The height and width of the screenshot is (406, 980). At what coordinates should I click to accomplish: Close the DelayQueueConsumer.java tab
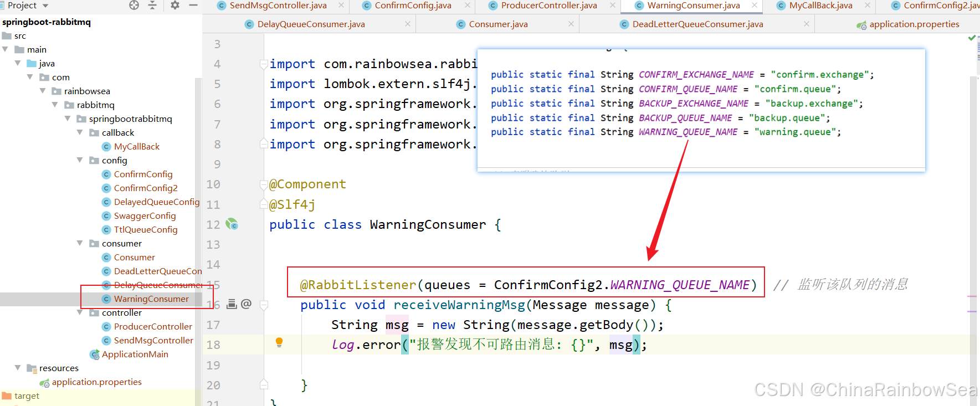(x=408, y=24)
